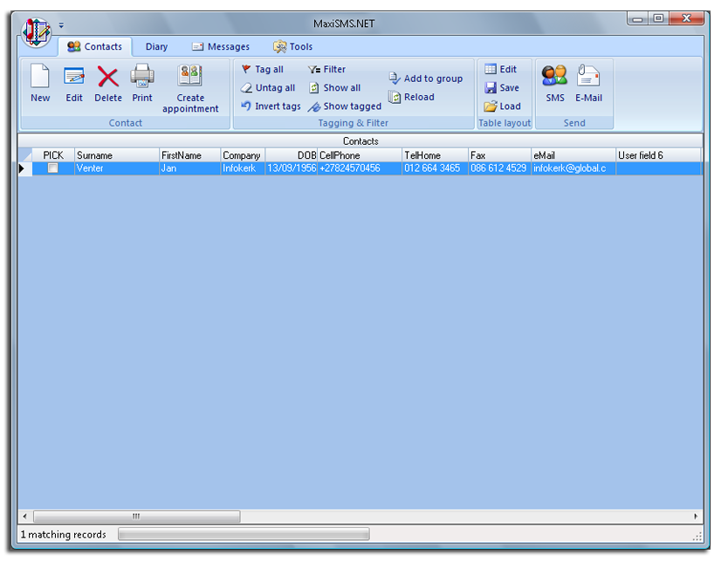Tag all contacts
This screenshot has height=561, width=728.
tap(263, 69)
